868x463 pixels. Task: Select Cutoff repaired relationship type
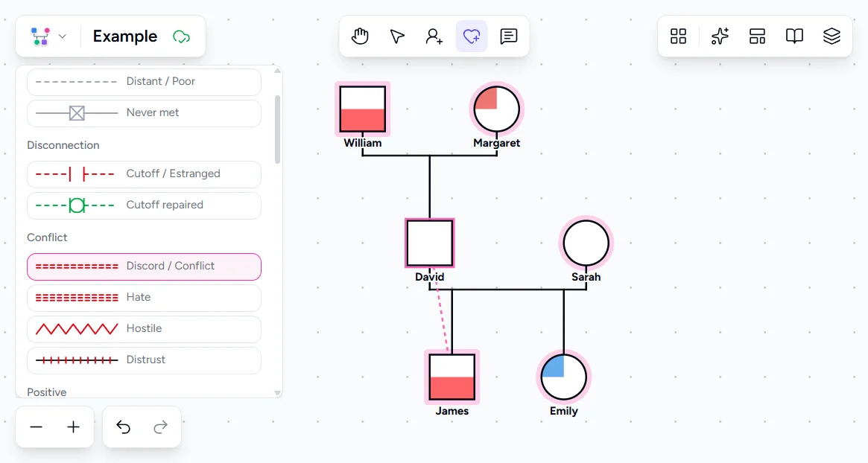(x=144, y=205)
